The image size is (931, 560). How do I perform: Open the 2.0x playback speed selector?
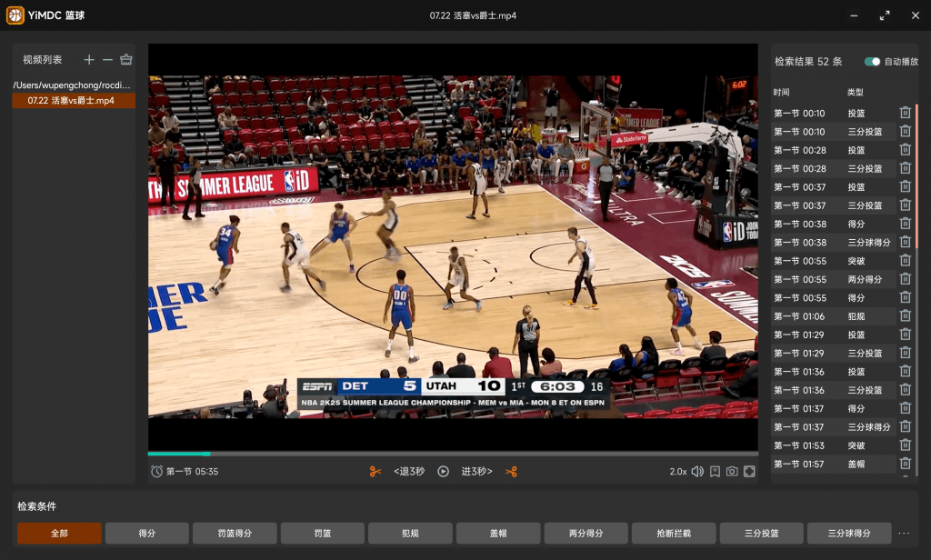click(x=678, y=472)
